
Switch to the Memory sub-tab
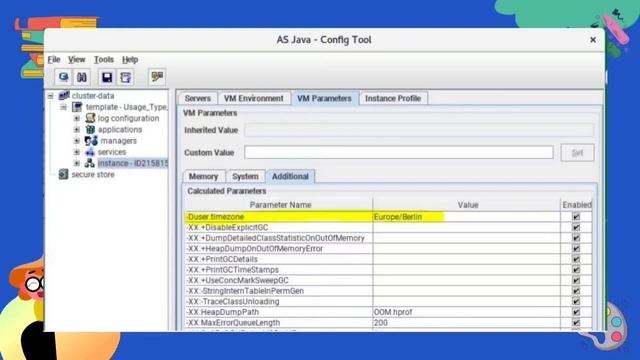coord(203,176)
